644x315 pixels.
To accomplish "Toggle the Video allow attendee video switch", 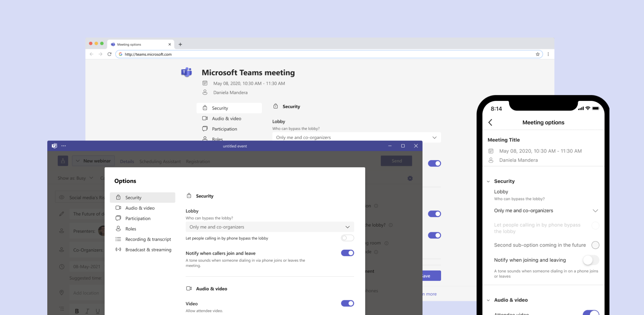I will tap(347, 303).
